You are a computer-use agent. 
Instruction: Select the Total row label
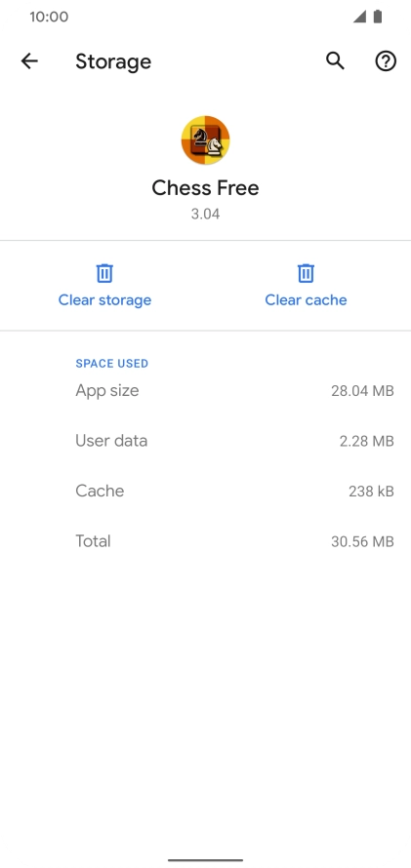tap(93, 541)
